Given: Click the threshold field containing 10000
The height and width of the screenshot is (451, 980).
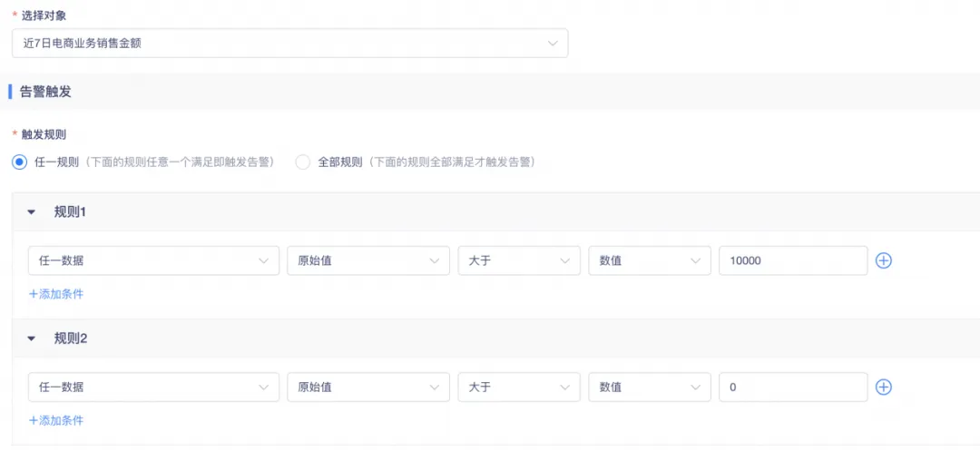Looking at the screenshot, I should pos(792,260).
